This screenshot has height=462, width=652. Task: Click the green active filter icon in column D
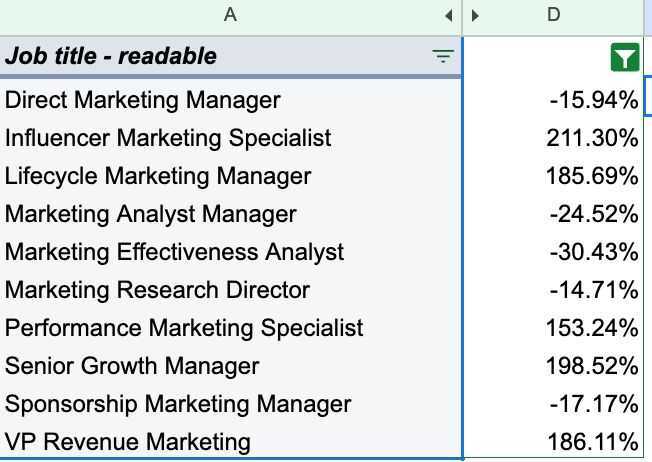[625, 57]
